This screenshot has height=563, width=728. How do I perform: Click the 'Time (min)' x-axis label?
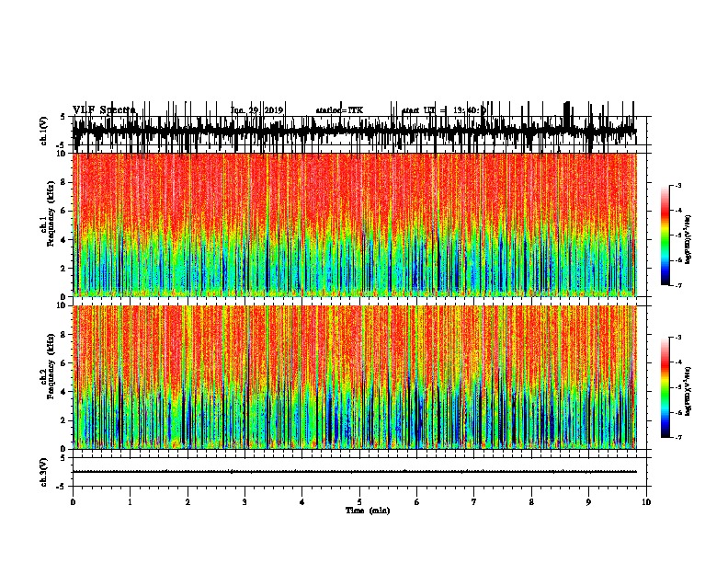[368, 511]
